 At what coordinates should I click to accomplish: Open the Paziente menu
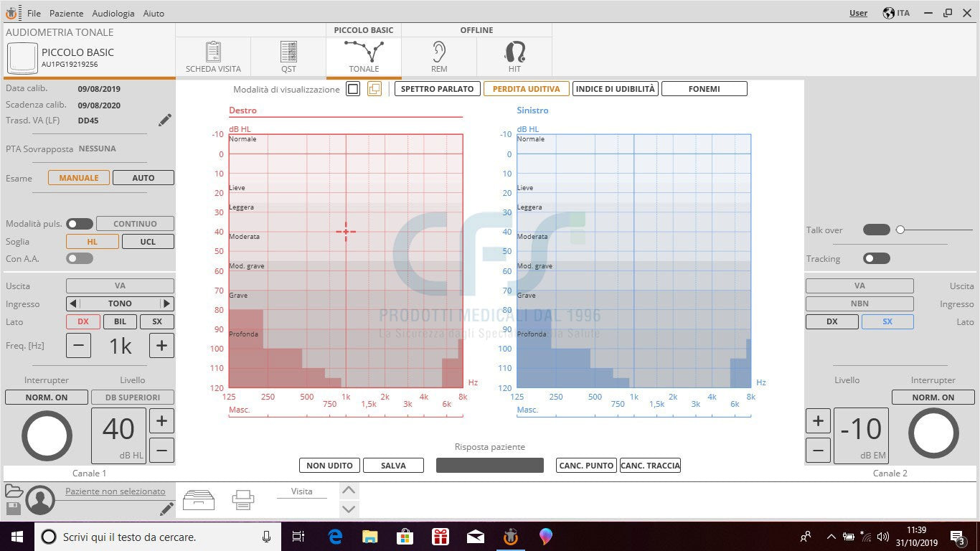click(66, 13)
